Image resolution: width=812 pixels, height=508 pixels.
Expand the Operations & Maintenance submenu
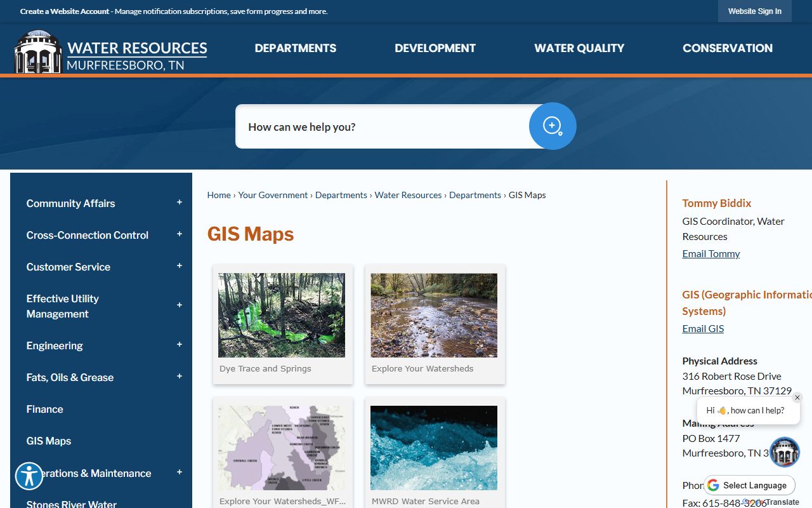(180, 472)
